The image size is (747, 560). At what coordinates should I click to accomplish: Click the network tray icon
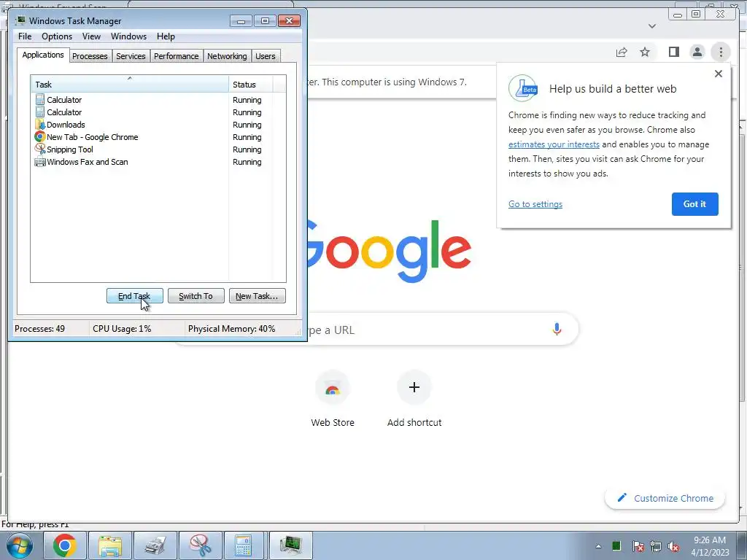point(656,546)
